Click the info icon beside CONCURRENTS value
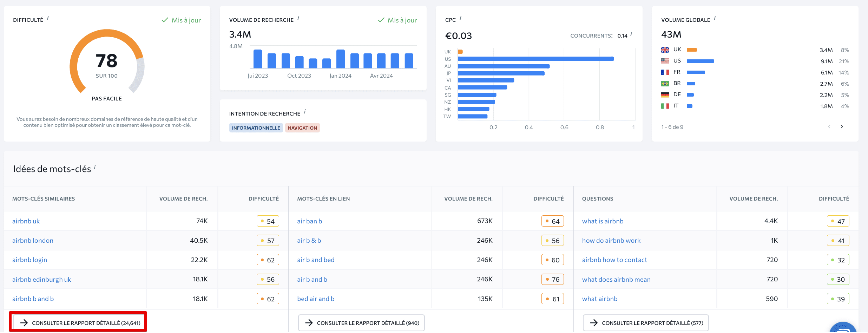Viewport: 868px width, 333px height. 631,34
